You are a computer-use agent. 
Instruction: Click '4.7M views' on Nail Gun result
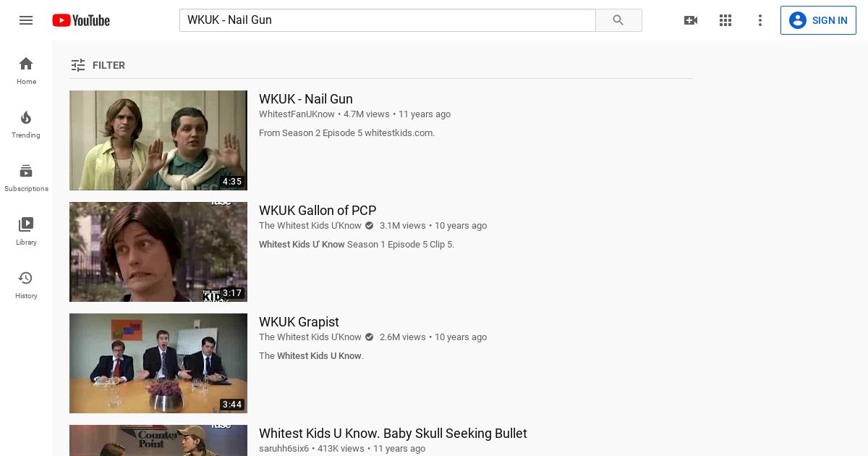click(367, 114)
